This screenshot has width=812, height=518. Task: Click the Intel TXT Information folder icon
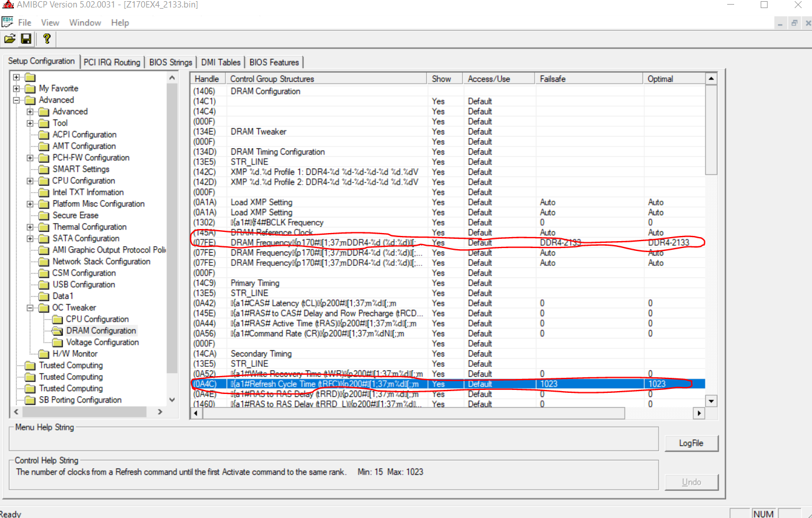tap(44, 193)
